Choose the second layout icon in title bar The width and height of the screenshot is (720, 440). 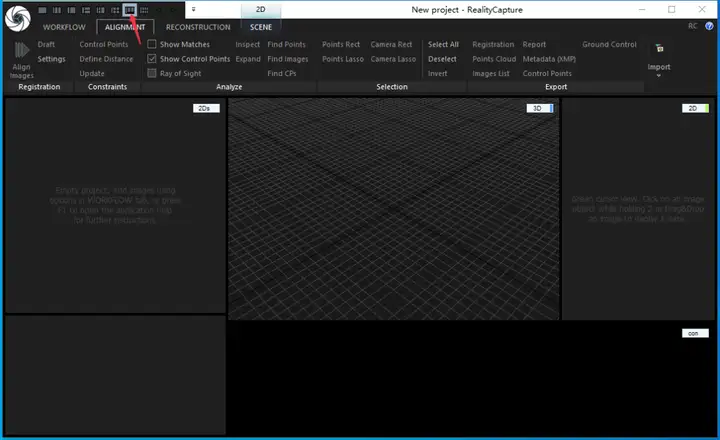coord(57,10)
